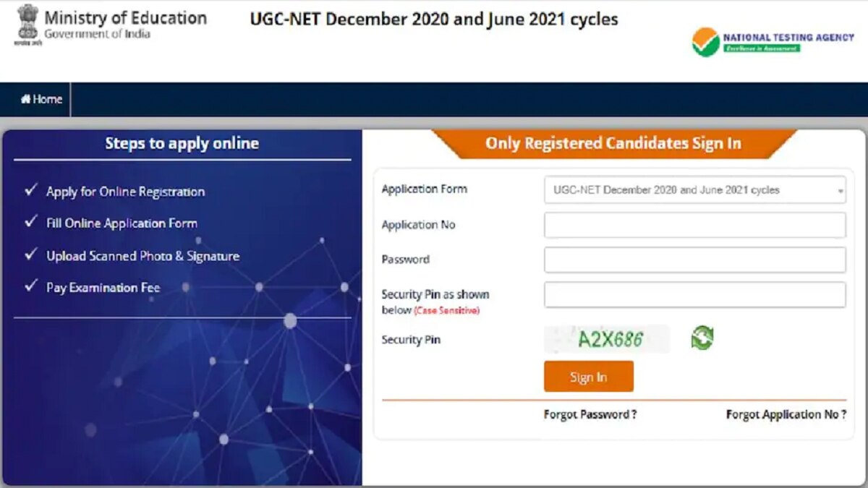Click the checkmark beside Upload Scanned Photo & Signature
The width and height of the screenshot is (868, 488).
pyautogui.click(x=30, y=254)
